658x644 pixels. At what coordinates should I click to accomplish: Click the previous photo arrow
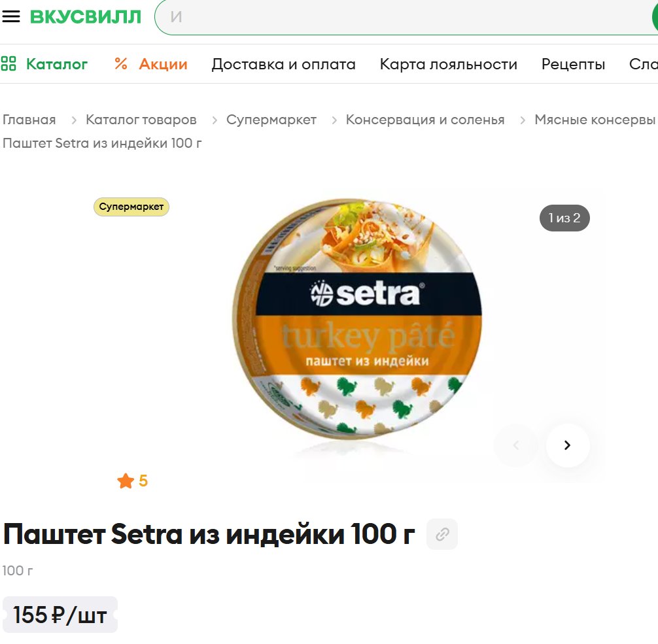[x=516, y=445]
